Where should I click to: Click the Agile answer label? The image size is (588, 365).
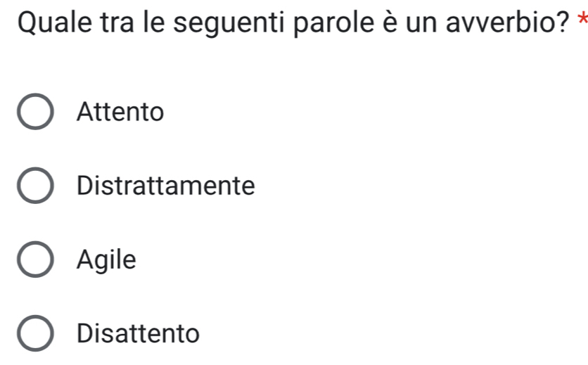pyautogui.click(x=106, y=261)
